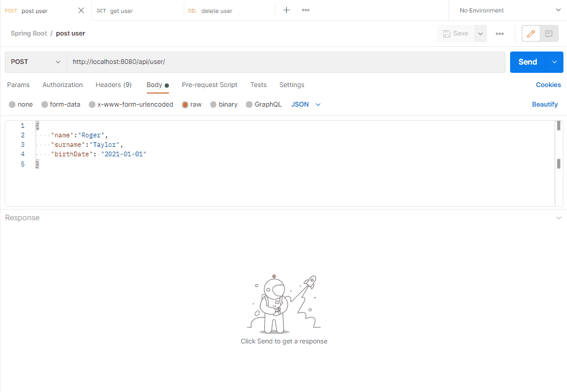The height and width of the screenshot is (392, 567).
Task: Open the comments panel icon
Action: pyautogui.click(x=549, y=33)
